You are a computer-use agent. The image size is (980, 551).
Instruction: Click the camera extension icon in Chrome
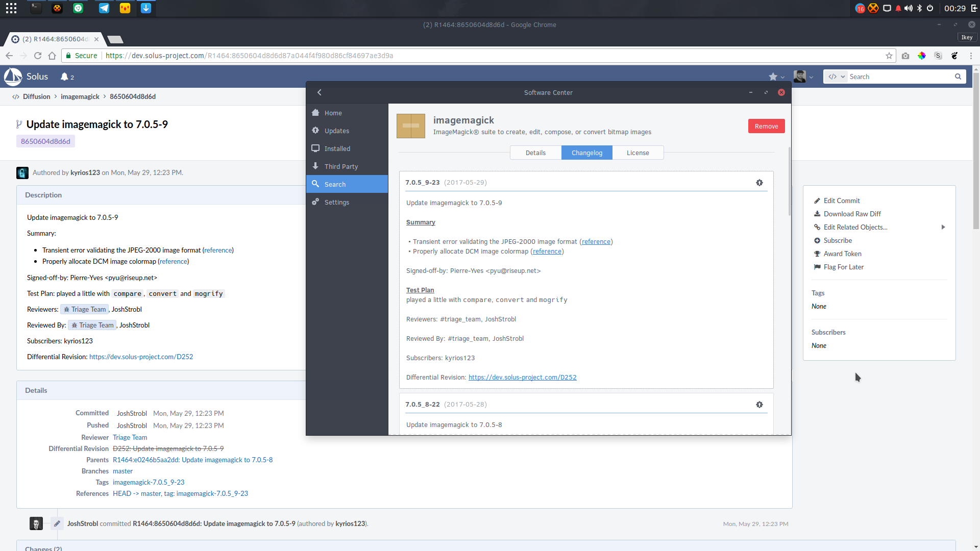905,56
